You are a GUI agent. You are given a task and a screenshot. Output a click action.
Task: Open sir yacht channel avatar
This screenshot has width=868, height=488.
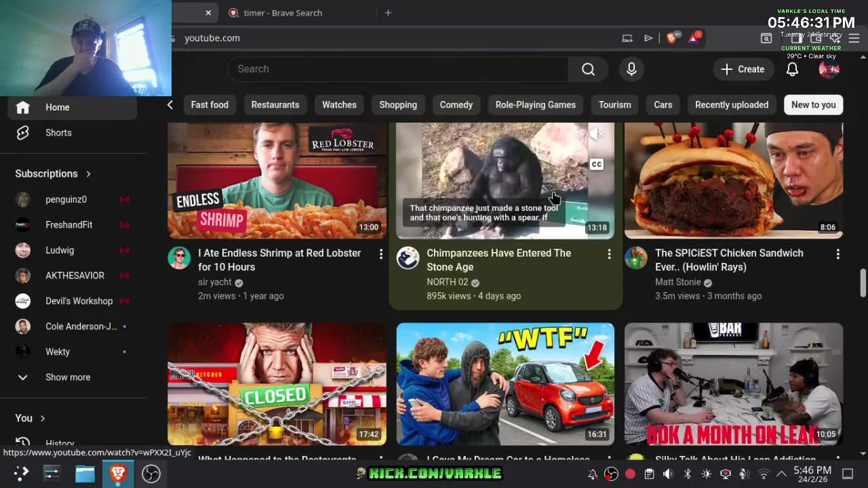[179, 258]
